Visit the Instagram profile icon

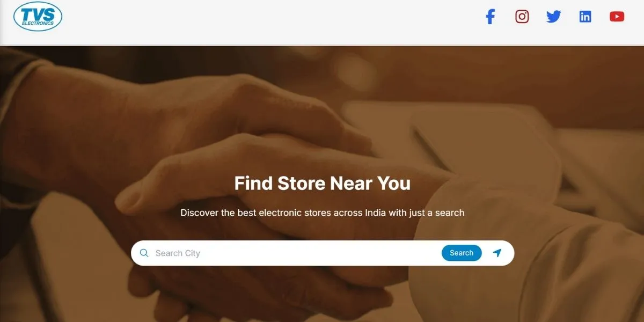pyautogui.click(x=522, y=17)
